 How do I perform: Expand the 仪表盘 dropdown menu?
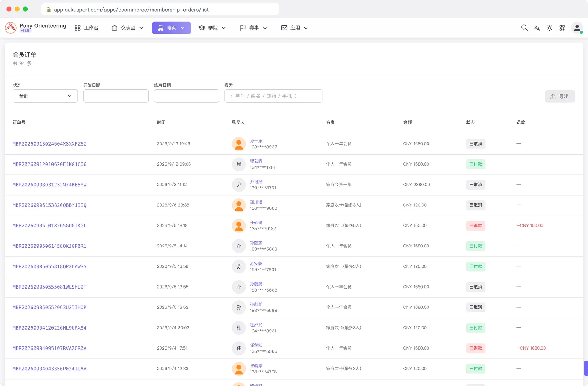(x=128, y=28)
